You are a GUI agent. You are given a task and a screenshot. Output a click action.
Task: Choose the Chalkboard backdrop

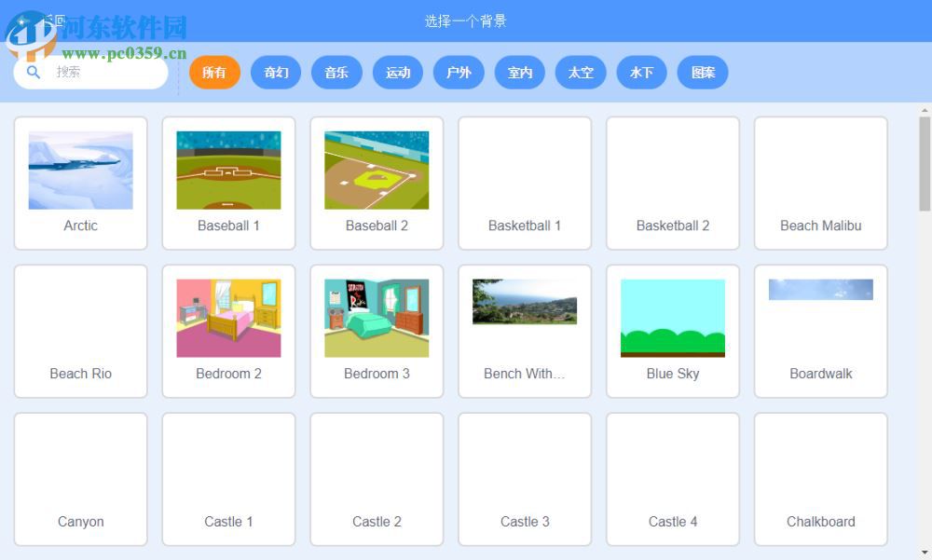[820, 478]
